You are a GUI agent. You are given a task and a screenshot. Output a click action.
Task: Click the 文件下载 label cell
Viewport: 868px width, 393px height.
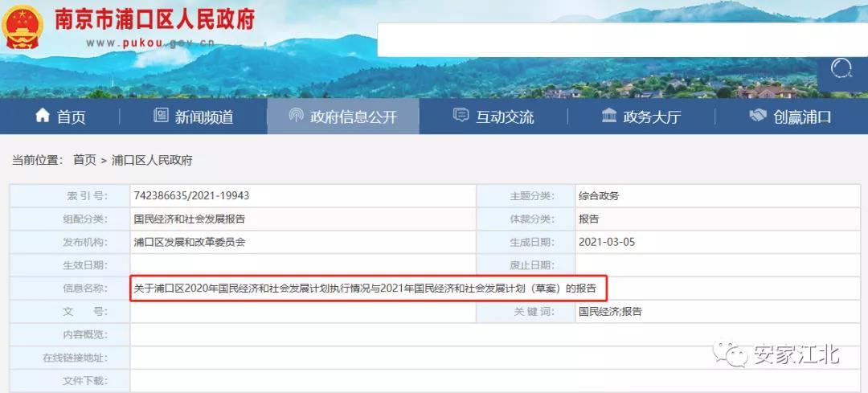point(70,382)
